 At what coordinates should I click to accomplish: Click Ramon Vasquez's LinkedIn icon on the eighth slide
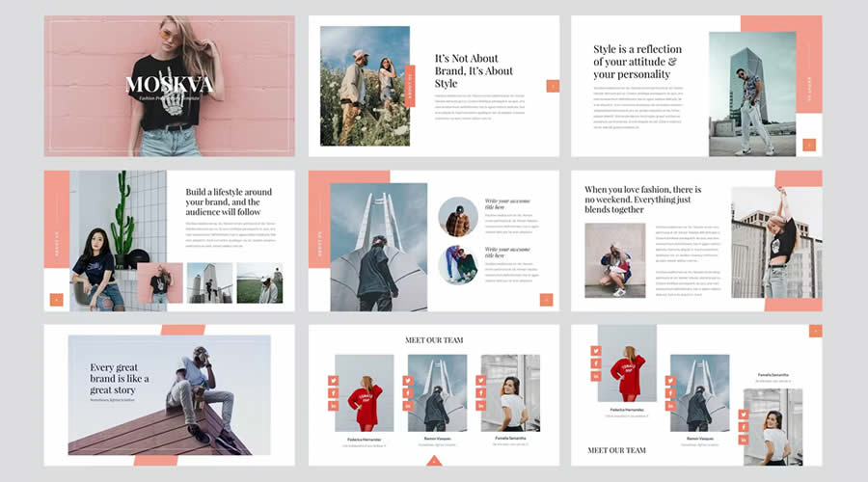point(407,406)
